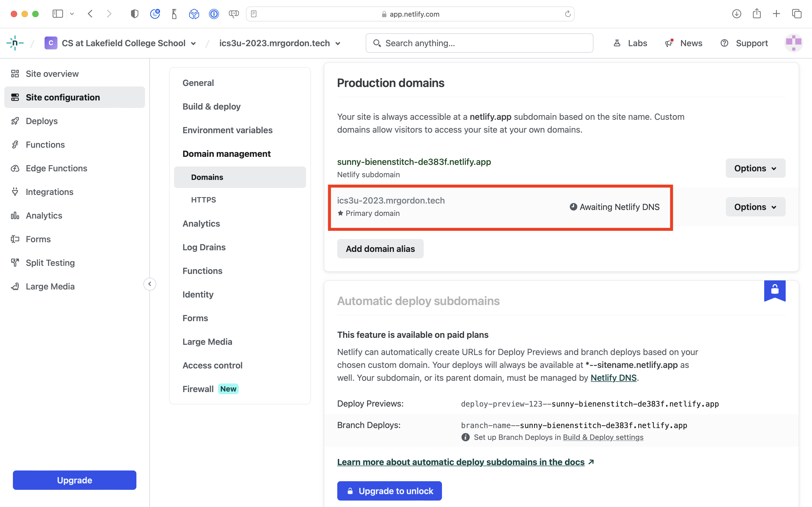Open Analytics in the left sidebar

tap(74, 215)
